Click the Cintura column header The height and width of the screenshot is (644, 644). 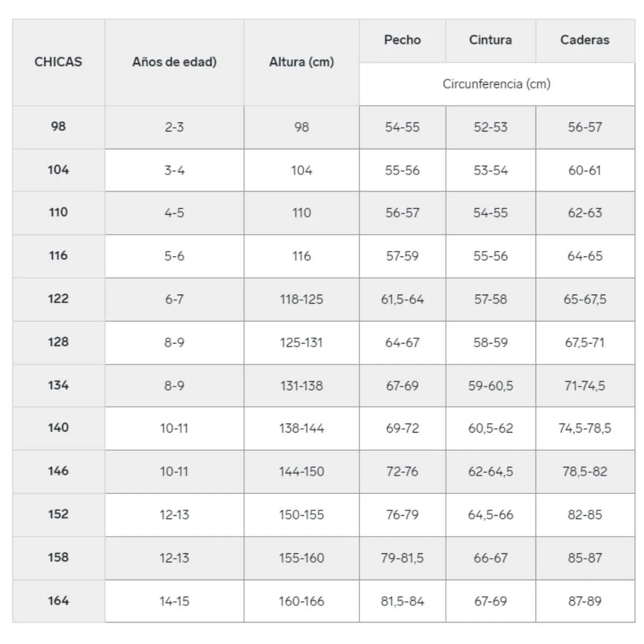(491, 40)
